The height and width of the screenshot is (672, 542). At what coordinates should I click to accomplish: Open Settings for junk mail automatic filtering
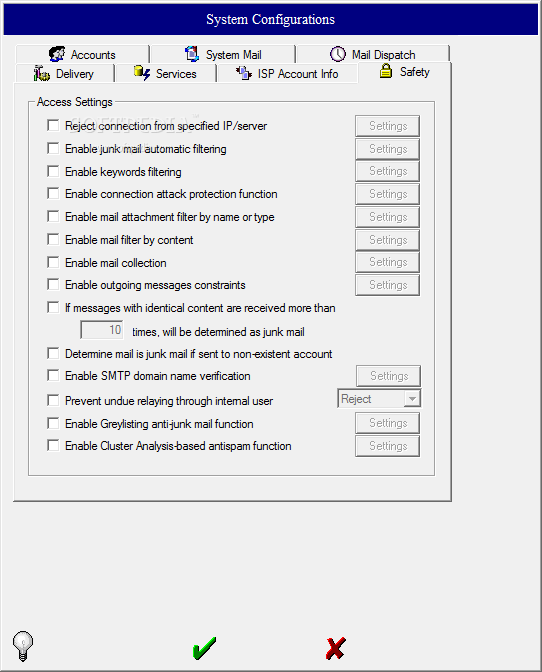tap(388, 149)
